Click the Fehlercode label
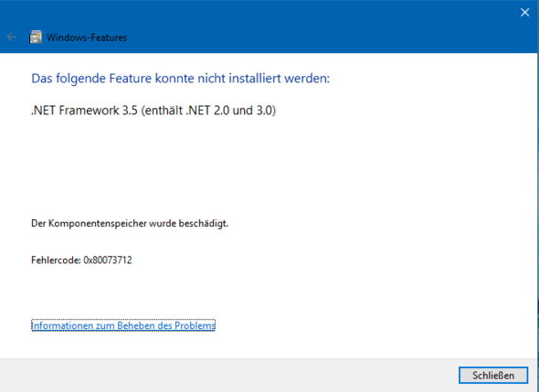539x392 pixels. (56, 260)
